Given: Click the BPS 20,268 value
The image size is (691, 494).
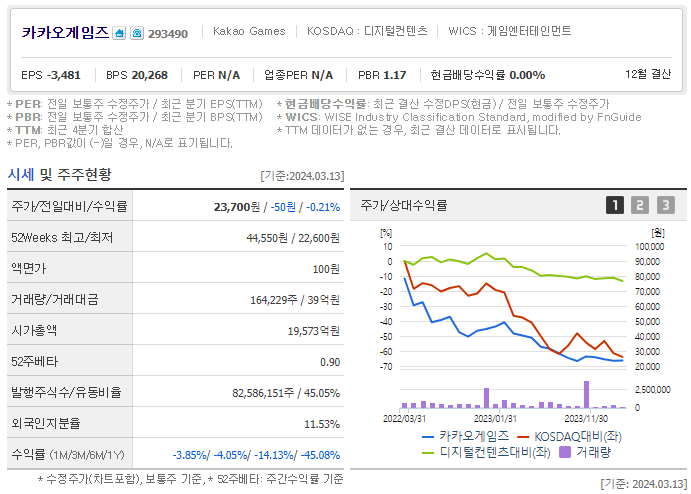Looking at the screenshot, I should (137, 75).
